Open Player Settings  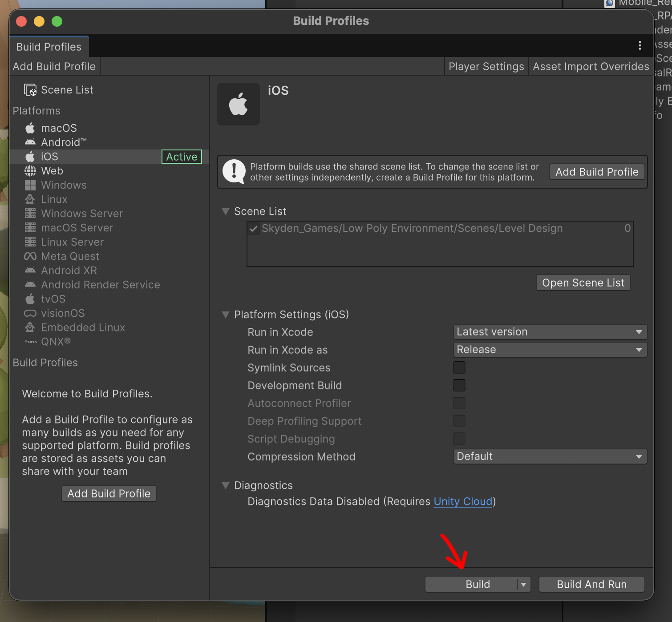(486, 66)
